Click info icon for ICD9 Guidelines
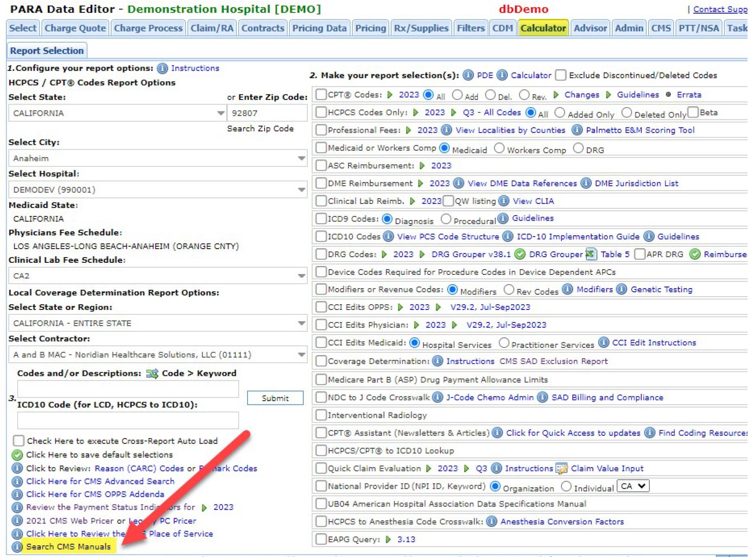Image resolution: width=756 pixels, height=557 pixels. (x=503, y=218)
